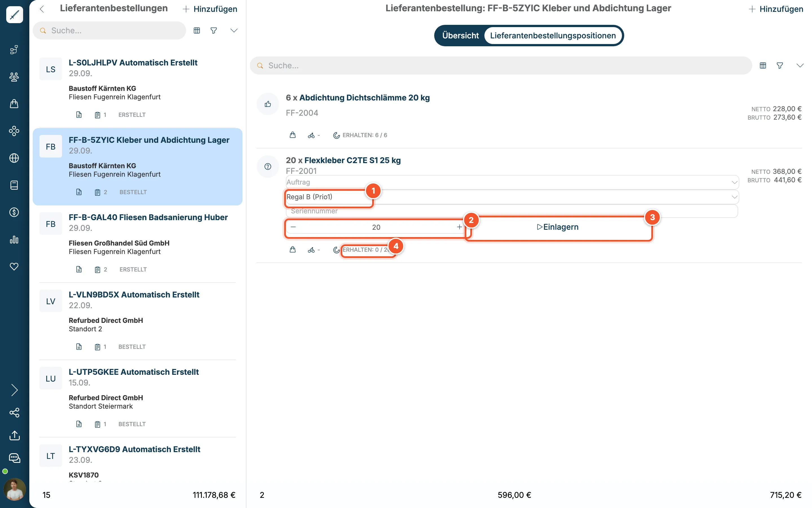Open order L-UTP5GKEE Automatisch Erstellt
This screenshot has width=812, height=508.
coord(138,398)
